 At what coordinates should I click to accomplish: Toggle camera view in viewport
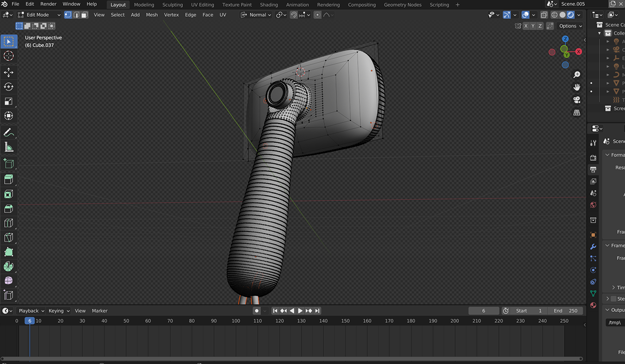tap(577, 99)
